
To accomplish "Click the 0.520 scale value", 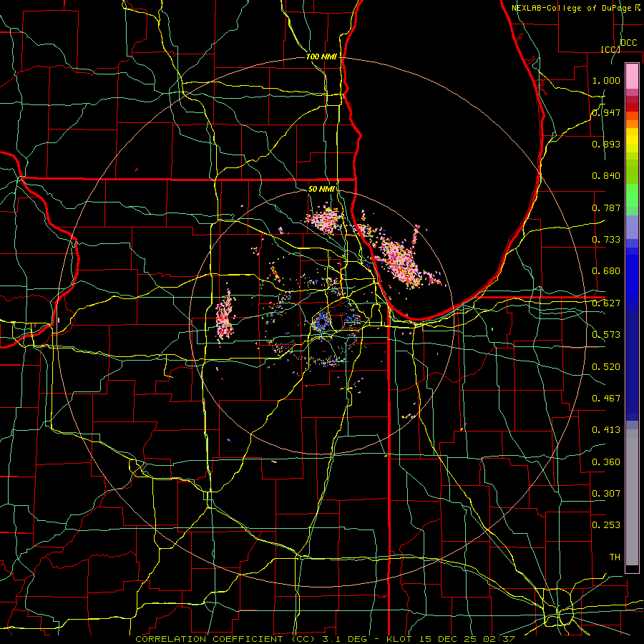I will tap(606, 367).
